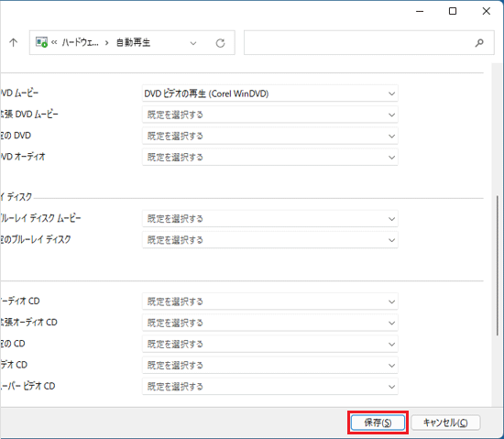Maximize the AutoPlay window
The height and width of the screenshot is (439, 504).
pyautogui.click(x=453, y=11)
